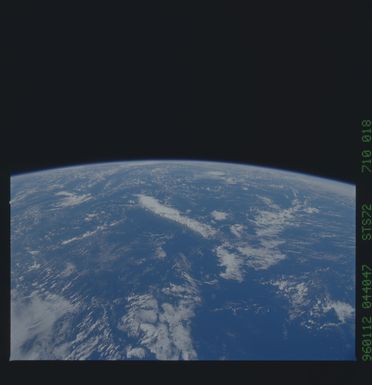This screenshot has height=385, width=372.
Task: Click the "018" frame number text
Action: tap(366, 131)
